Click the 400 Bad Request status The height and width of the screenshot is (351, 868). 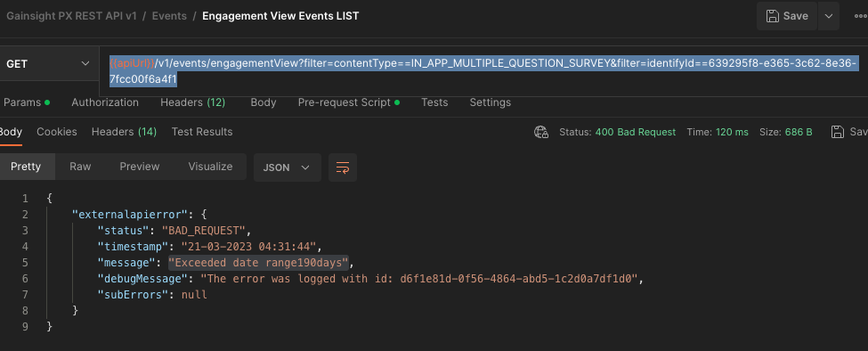(636, 132)
